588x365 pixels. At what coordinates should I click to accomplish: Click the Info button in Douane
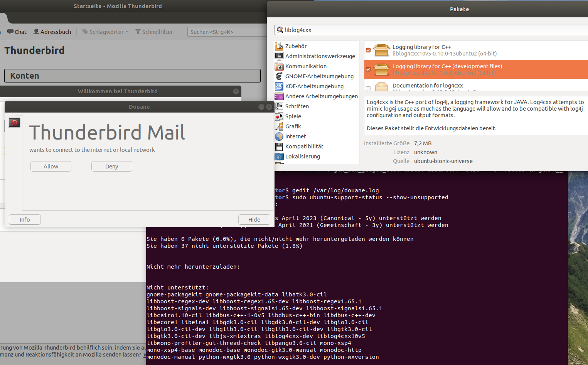[x=25, y=219]
